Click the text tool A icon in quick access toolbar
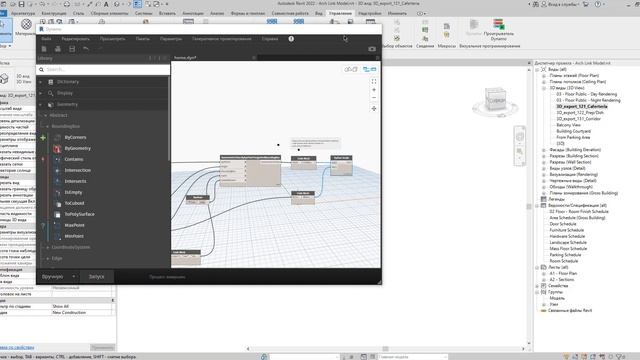The width and height of the screenshot is (640, 360). (106, 4)
